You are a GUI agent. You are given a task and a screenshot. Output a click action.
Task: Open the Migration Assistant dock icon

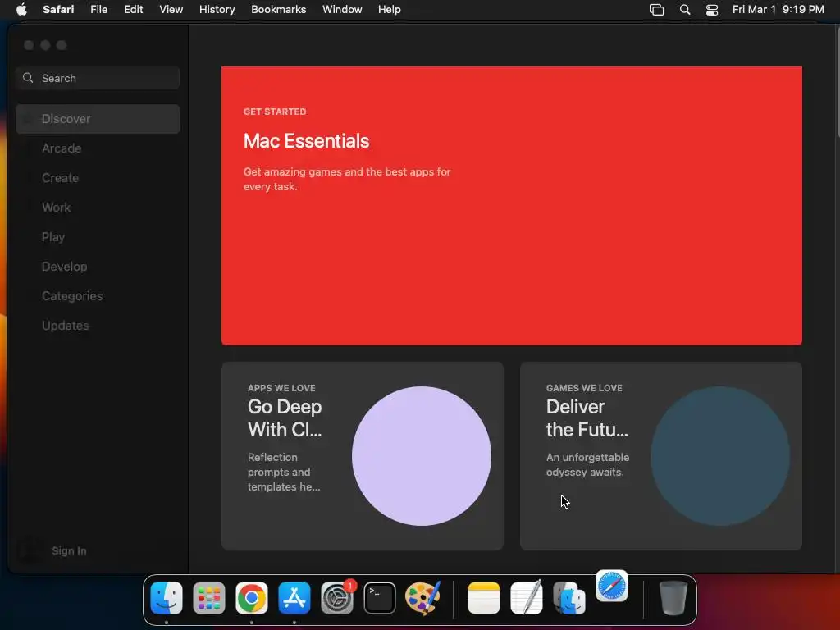pos(569,598)
